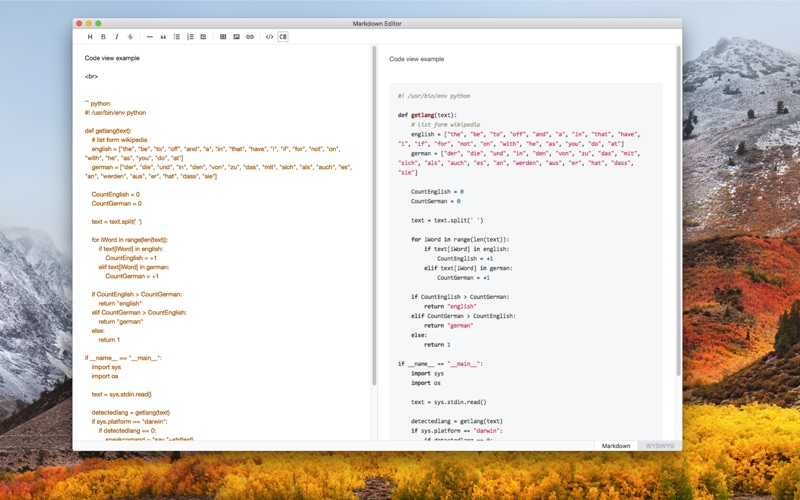
Task: Toggle italic formatting in toolbar
Action: tap(117, 37)
